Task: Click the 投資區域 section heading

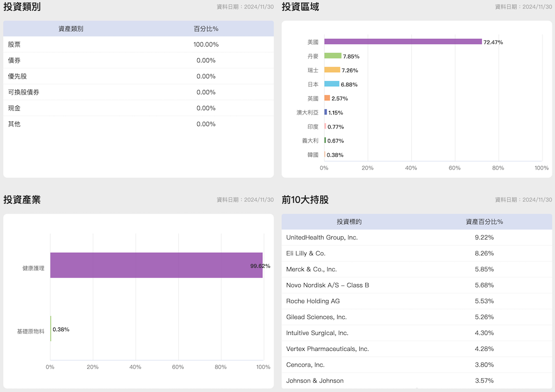Action: (300, 7)
